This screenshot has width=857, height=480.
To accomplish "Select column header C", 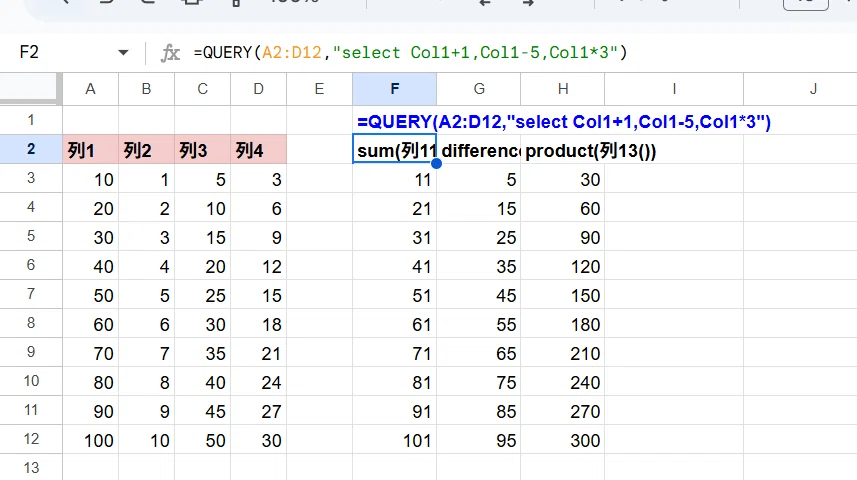I will click(203, 89).
